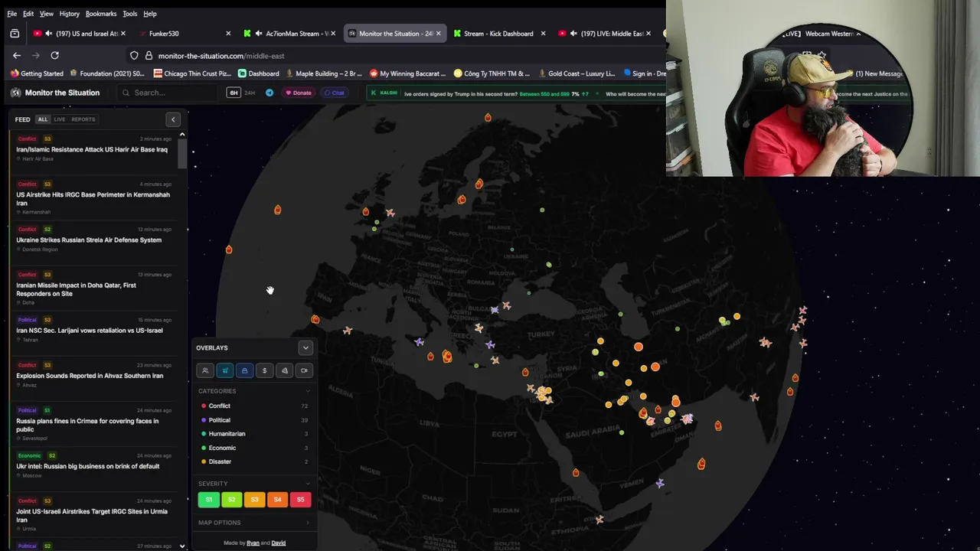Click the fire marker near Sudan coast
The height and width of the screenshot is (551, 980).
pos(576,473)
